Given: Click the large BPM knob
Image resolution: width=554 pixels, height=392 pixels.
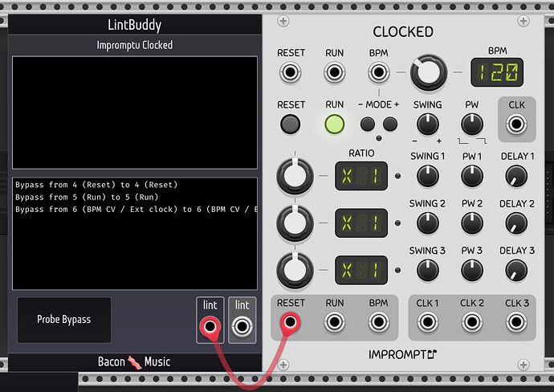Looking at the screenshot, I should [428, 72].
